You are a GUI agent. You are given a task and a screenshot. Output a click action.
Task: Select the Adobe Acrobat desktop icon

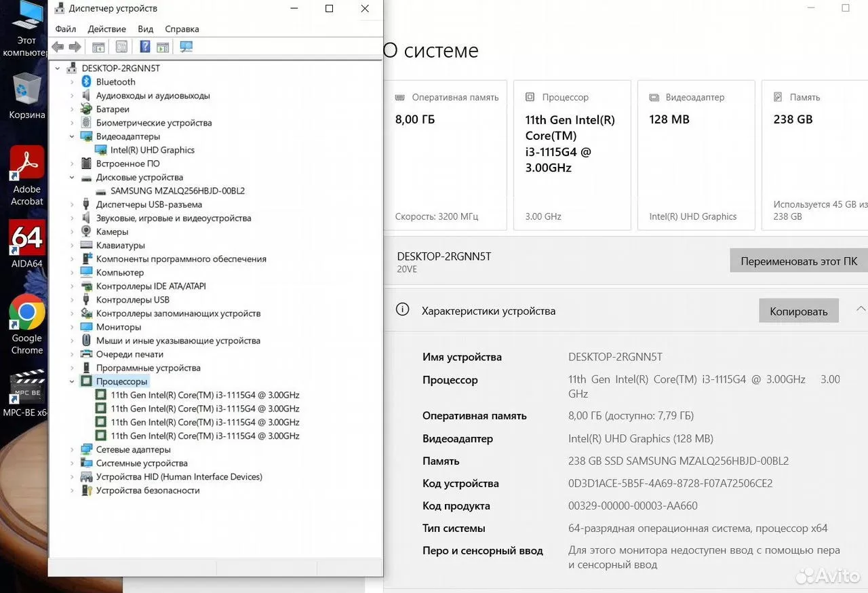pyautogui.click(x=27, y=176)
